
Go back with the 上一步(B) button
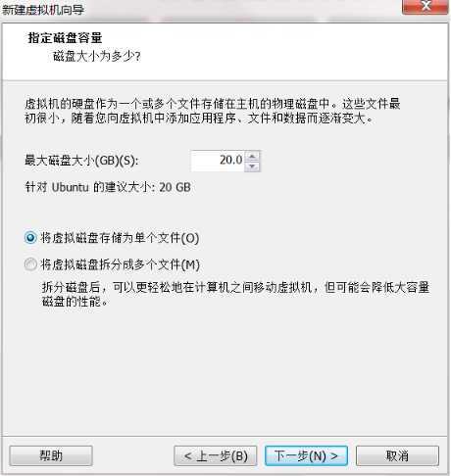216,455
